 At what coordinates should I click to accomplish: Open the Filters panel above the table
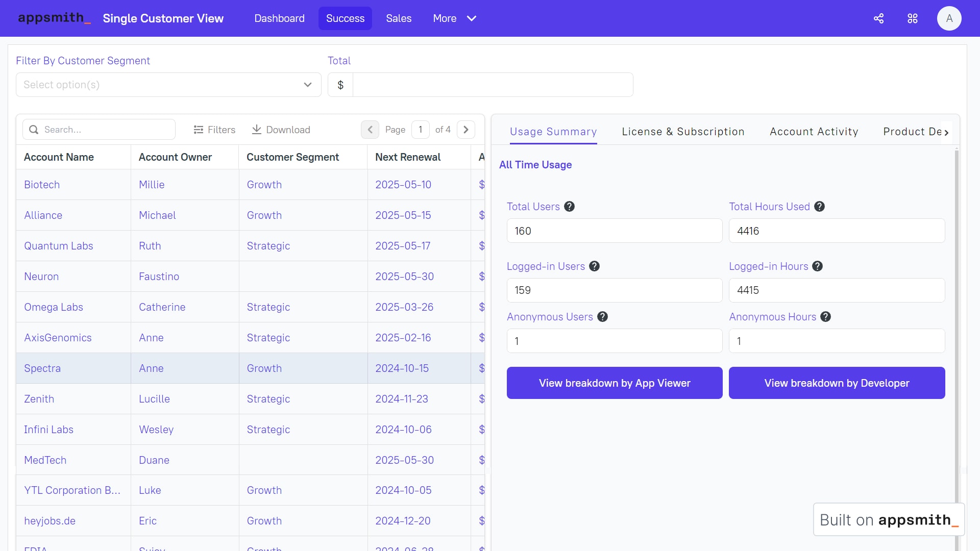click(214, 130)
